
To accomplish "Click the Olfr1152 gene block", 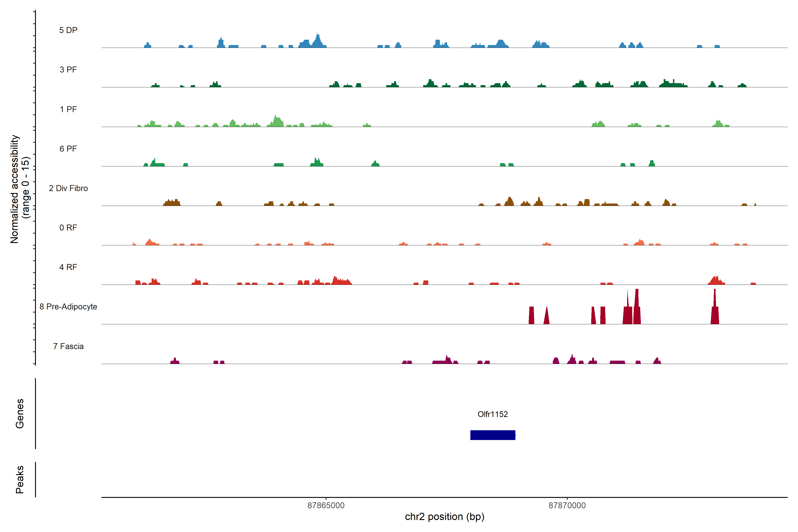I will (x=493, y=435).
